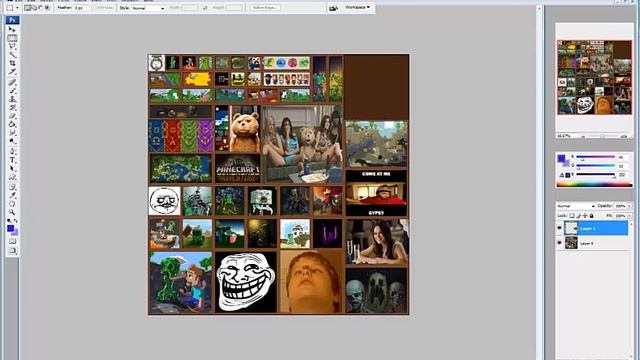Click the B color slider
The image size is (640, 360).
[x=595, y=175]
